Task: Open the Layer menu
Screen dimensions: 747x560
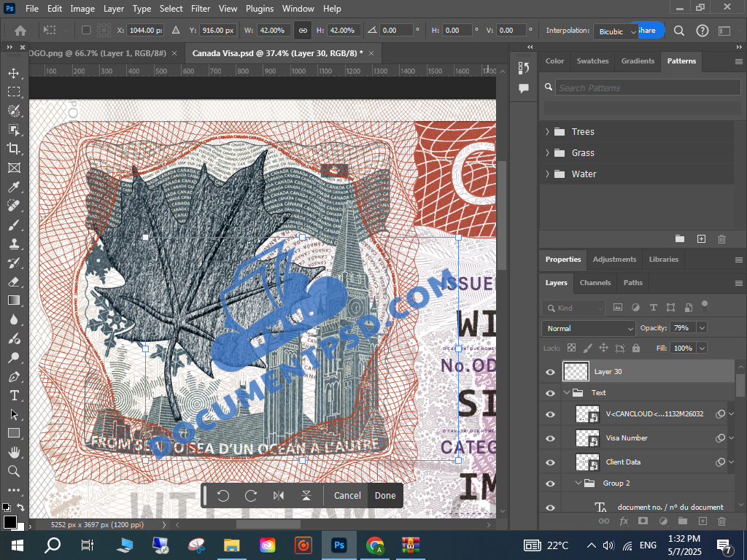Action: pyautogui.click(x=113, y=9)
